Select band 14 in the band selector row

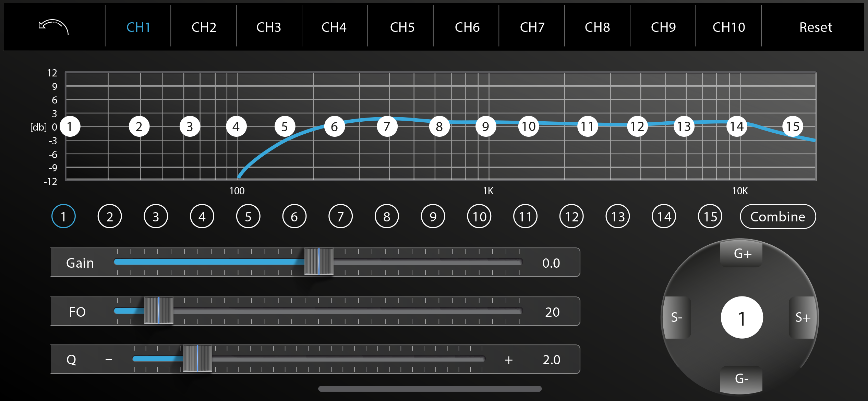point(664,217)
